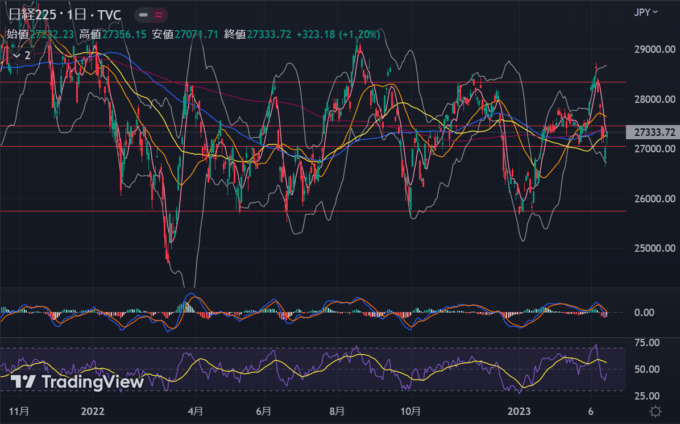This screenshot has width=680, height=424.
Task: Select the 29000.00 price axis label
Action: click(x=652, y=49)
